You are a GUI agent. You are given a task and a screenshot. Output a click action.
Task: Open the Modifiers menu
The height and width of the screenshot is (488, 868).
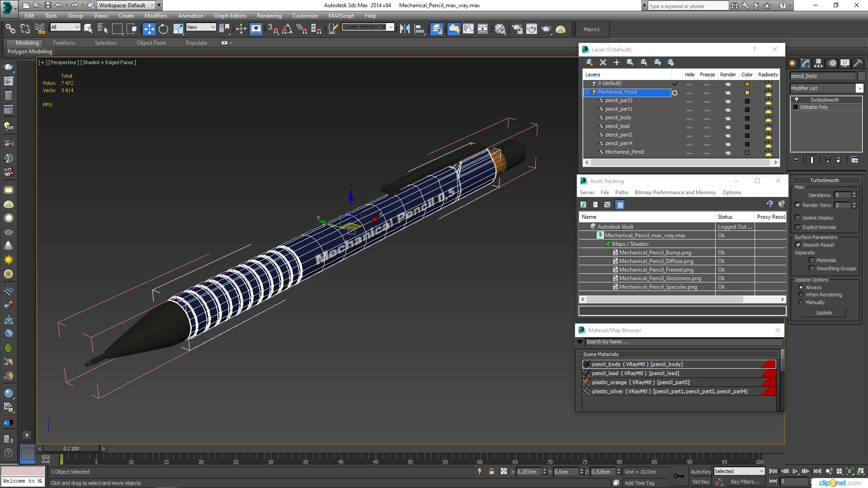point(156,15)
